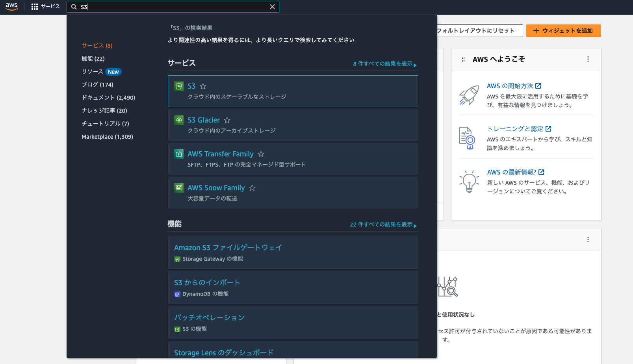The height and width of the screenshot is (364, 633).
Task: Click the S3 service bucket icon
Action: click(x=179, y=86)
